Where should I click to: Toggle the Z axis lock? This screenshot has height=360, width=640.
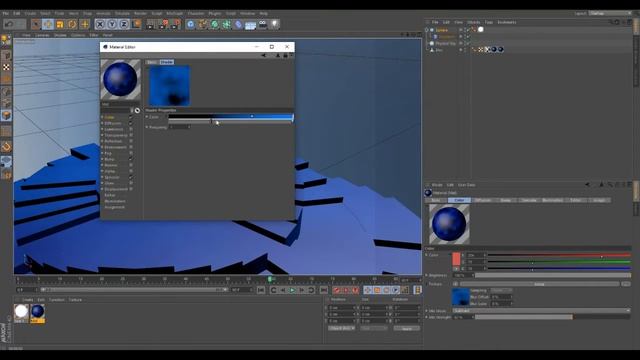pyautogui.click(x=124, y=24)
